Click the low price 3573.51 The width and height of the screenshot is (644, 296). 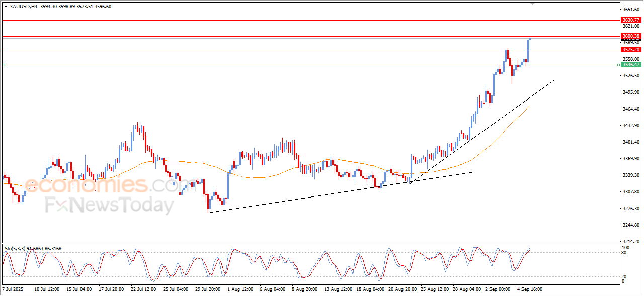pyautogui.click(x=85, y=7)
